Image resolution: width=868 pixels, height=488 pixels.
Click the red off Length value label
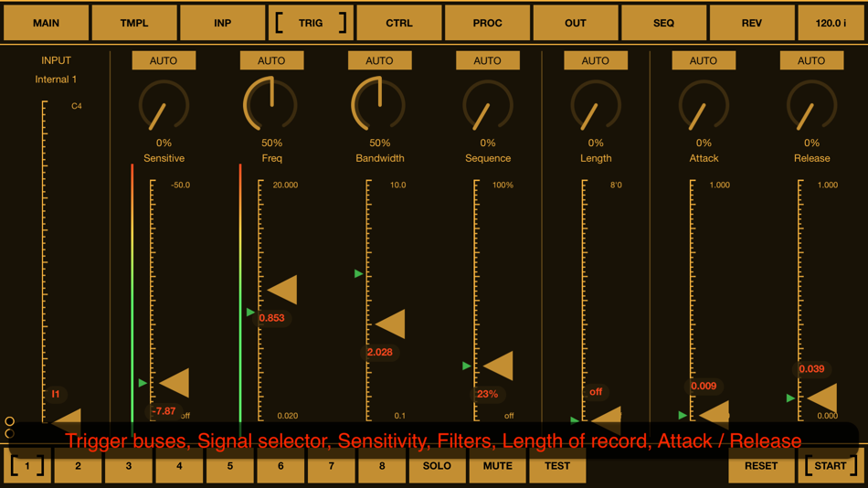[x=596, y=392]
